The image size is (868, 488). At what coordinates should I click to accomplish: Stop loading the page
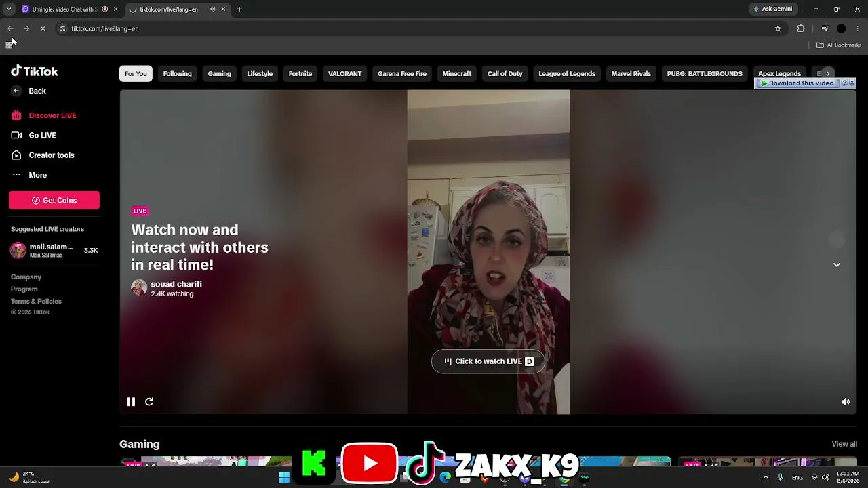43,28
